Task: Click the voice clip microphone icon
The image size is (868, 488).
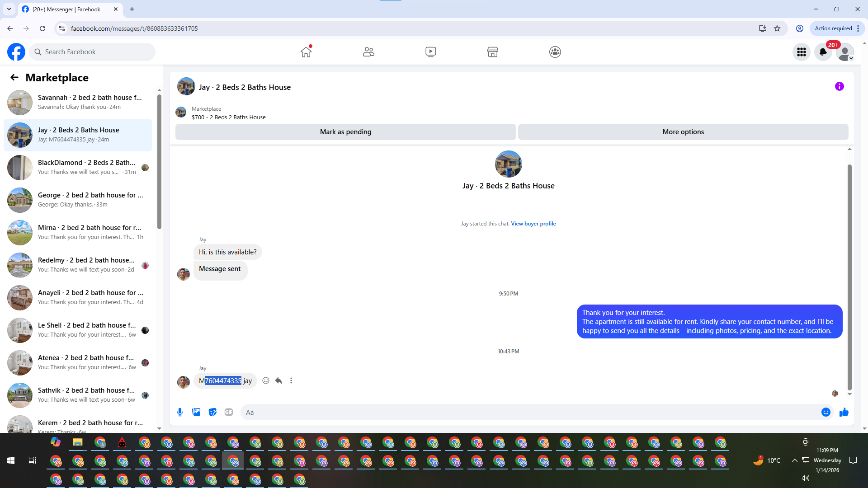Action: point(180,412)
